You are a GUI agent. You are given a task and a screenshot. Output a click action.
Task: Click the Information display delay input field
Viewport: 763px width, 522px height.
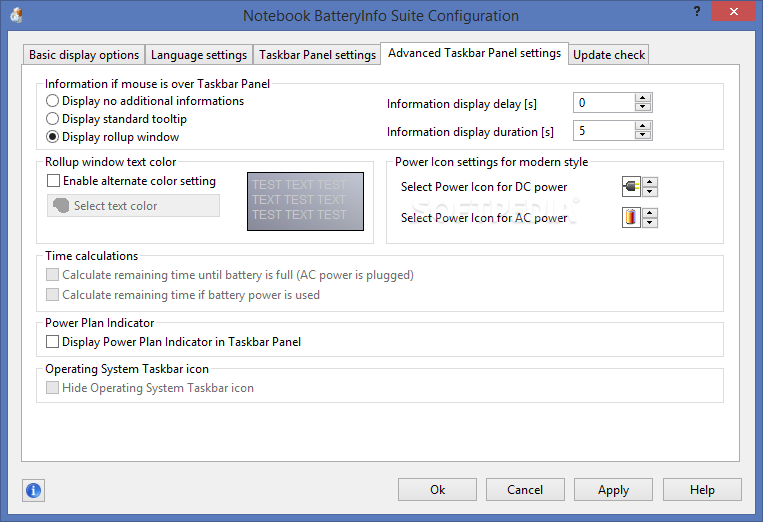[x=604, y=103]
